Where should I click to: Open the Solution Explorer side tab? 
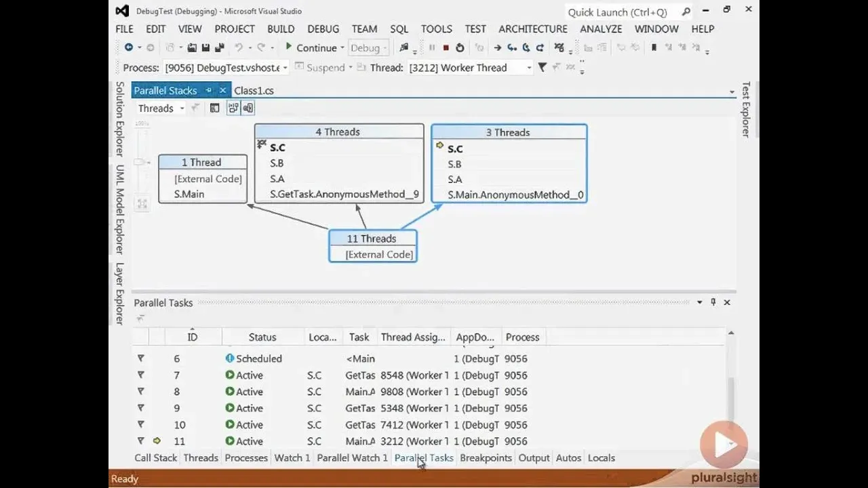click(x=120, y=119)
